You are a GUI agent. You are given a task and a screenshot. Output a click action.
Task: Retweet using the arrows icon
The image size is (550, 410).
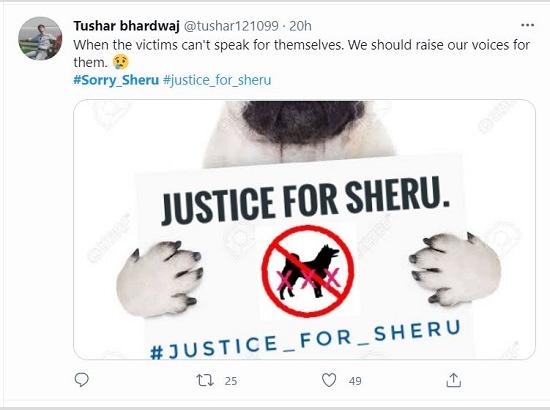(205, 381)
